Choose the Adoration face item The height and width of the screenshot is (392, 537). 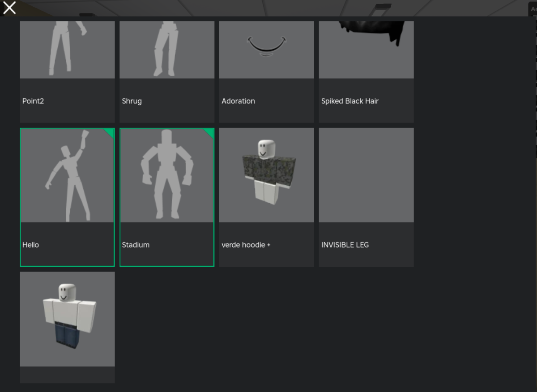(x=267, y=72)
